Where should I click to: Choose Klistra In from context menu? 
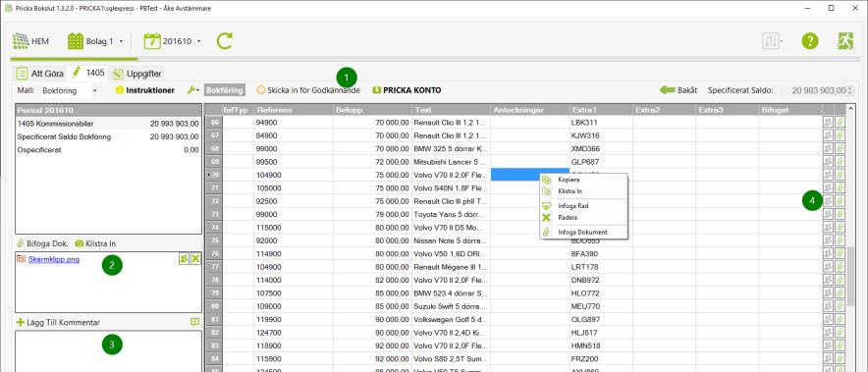[583, 191]
